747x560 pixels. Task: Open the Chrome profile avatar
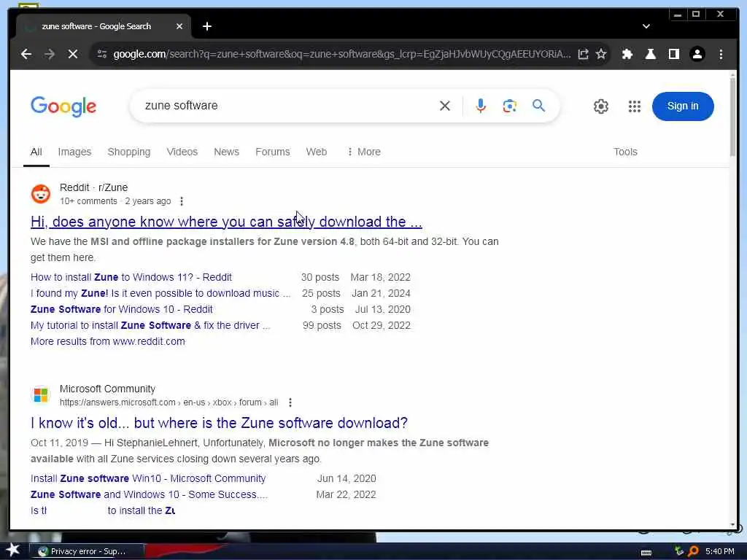[697, 54]
